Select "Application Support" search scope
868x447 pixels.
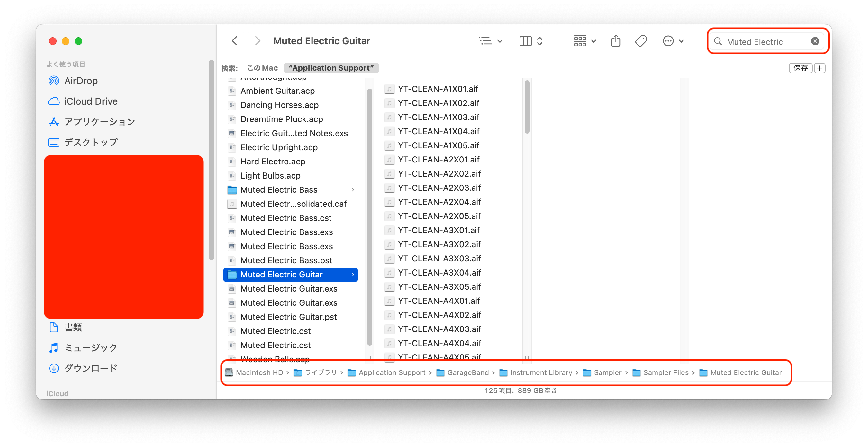pos(331,68)
